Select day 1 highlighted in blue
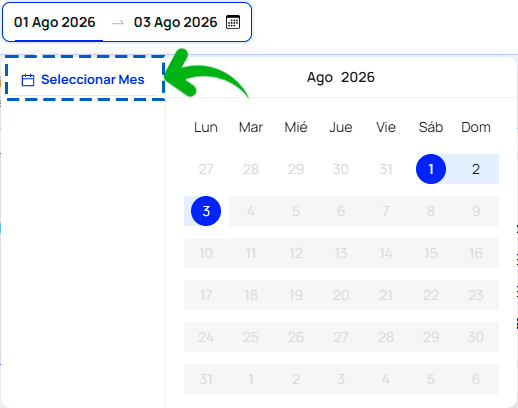 click(431, 169)
